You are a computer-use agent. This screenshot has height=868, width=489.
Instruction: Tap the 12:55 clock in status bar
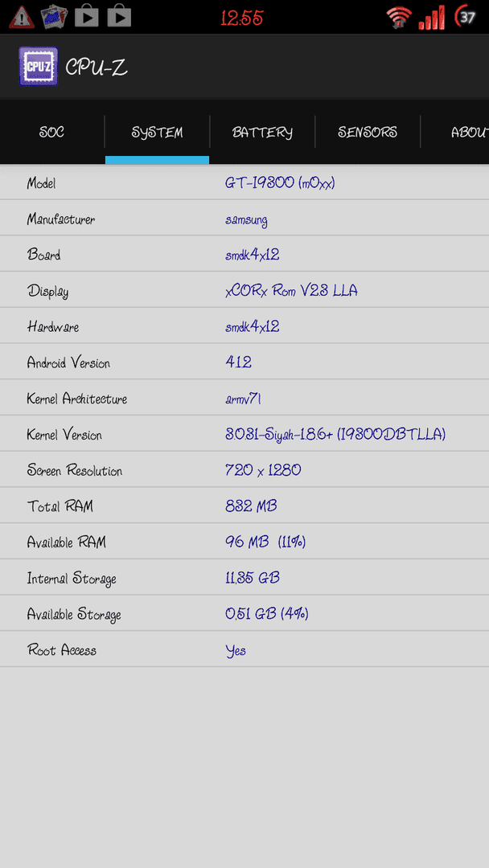[x=241, y=18]
